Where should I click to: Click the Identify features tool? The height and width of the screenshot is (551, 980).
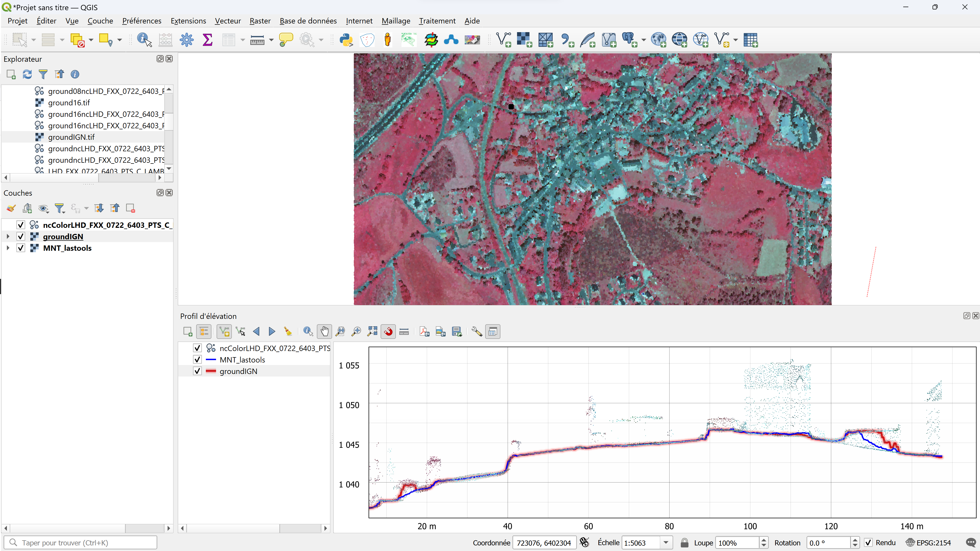(x=144, y=40)
